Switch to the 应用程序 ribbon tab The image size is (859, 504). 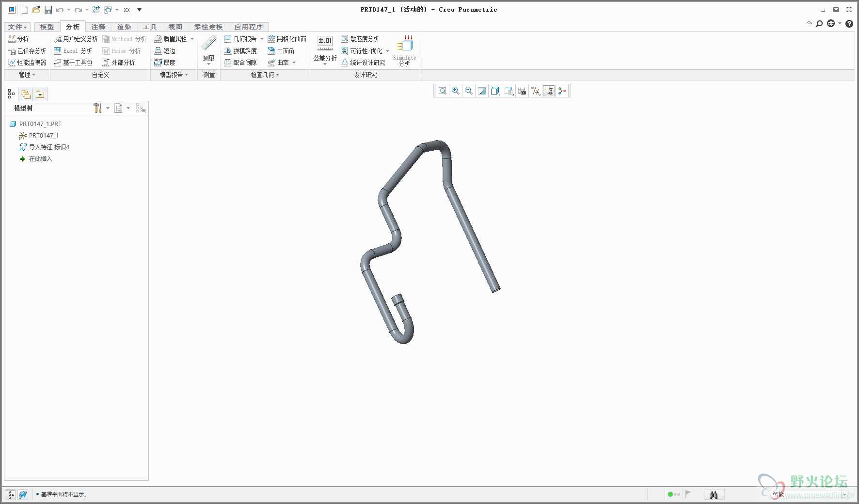pos(249,27)
